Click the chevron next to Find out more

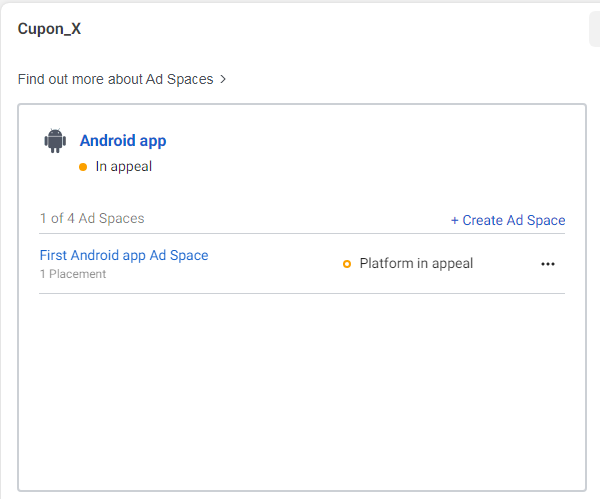[x=223, y=79]
